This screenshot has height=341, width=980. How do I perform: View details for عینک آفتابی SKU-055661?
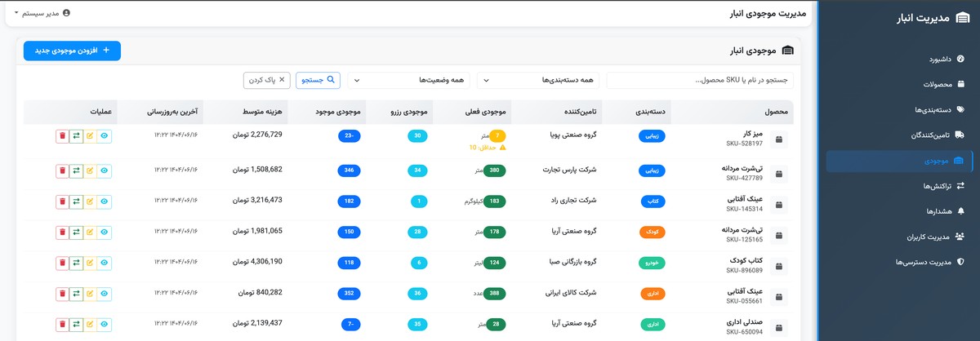coord(105,293)
